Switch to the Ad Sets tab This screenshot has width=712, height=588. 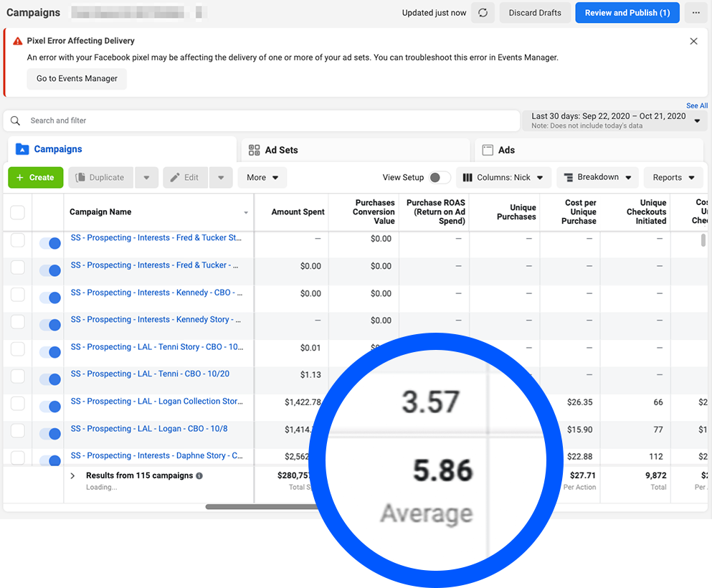point(356,150)
